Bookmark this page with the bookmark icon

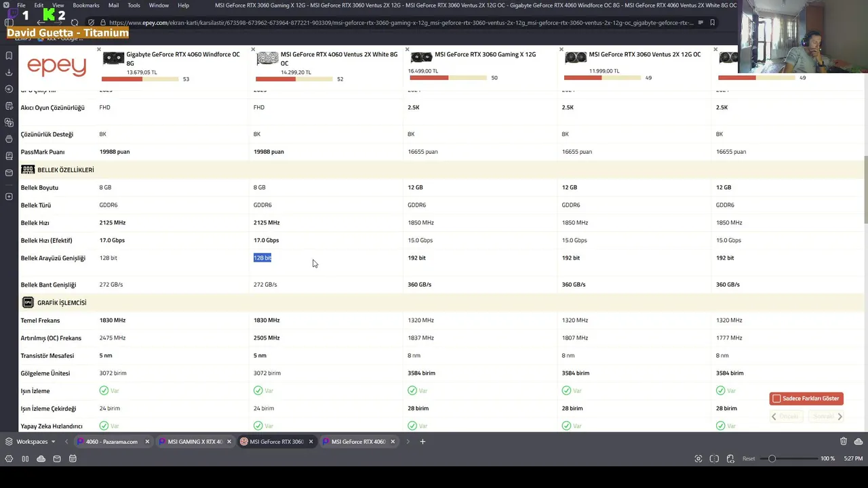pyautogui.click(x=712, y=22)
